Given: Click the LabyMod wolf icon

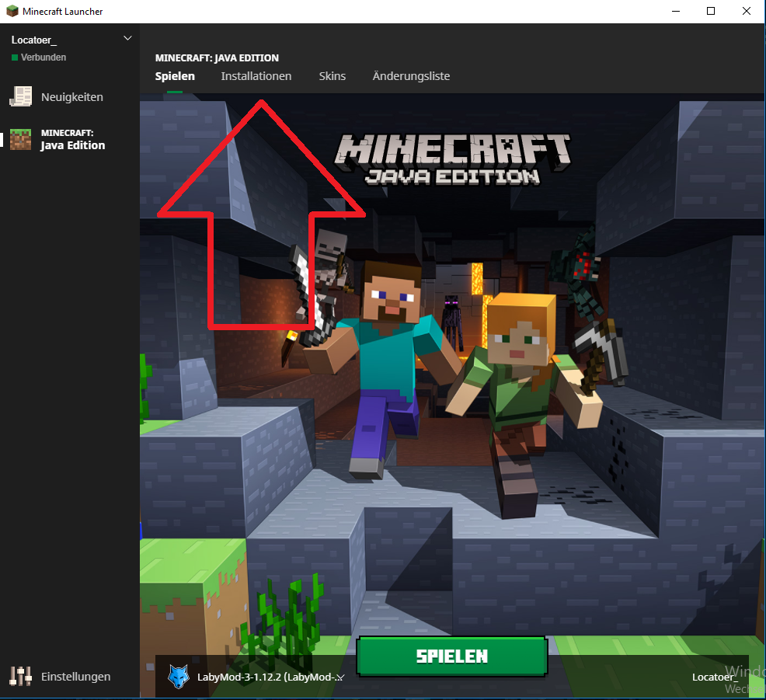Looking at the screenshot, I should 179,677.
